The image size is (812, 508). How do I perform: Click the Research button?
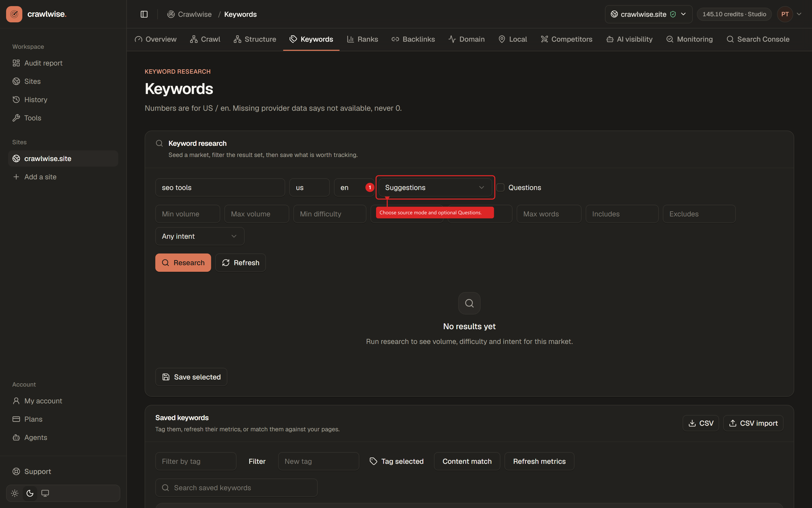[183, 263]
